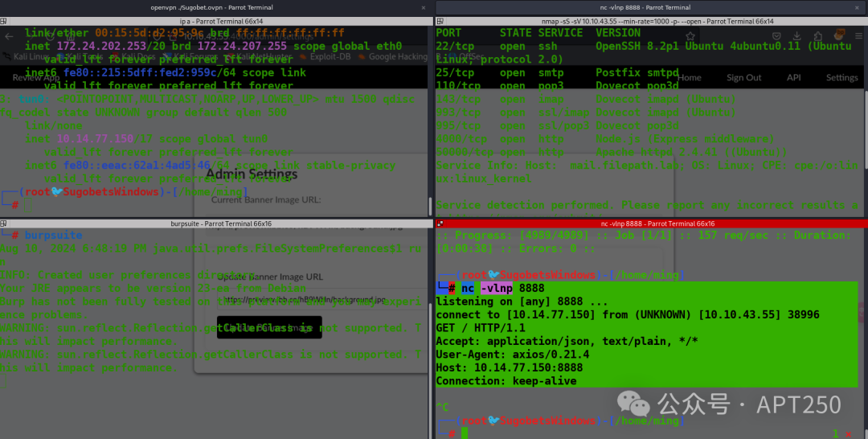868x439 pixels.
Task: Click the Review App site title
Action: [36, 78]
